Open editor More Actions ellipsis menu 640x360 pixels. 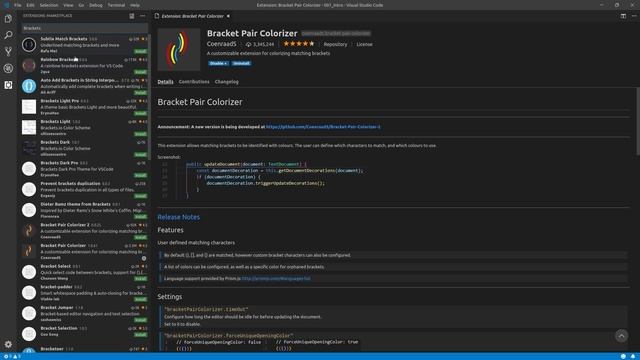click(x=634, y=16)
